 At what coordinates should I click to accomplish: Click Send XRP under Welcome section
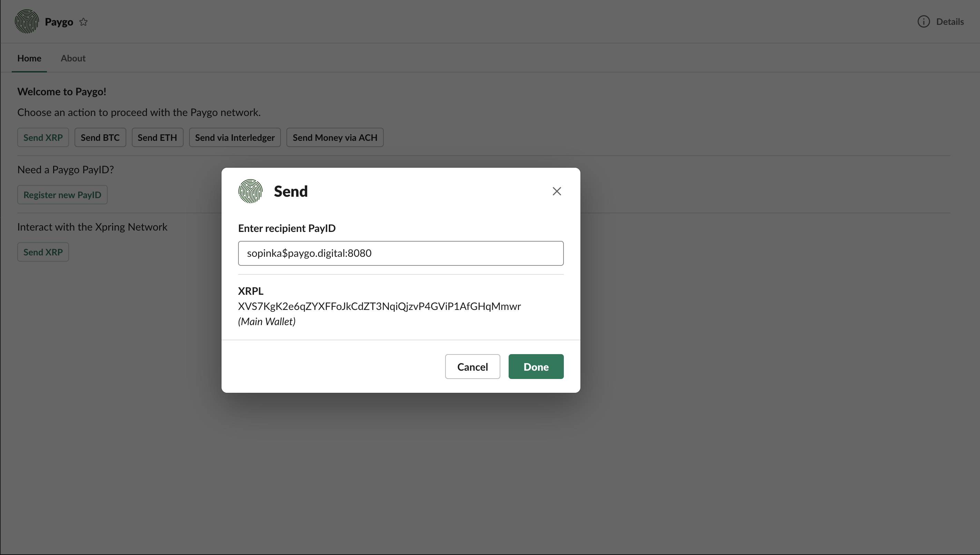[x=43, y=138]
